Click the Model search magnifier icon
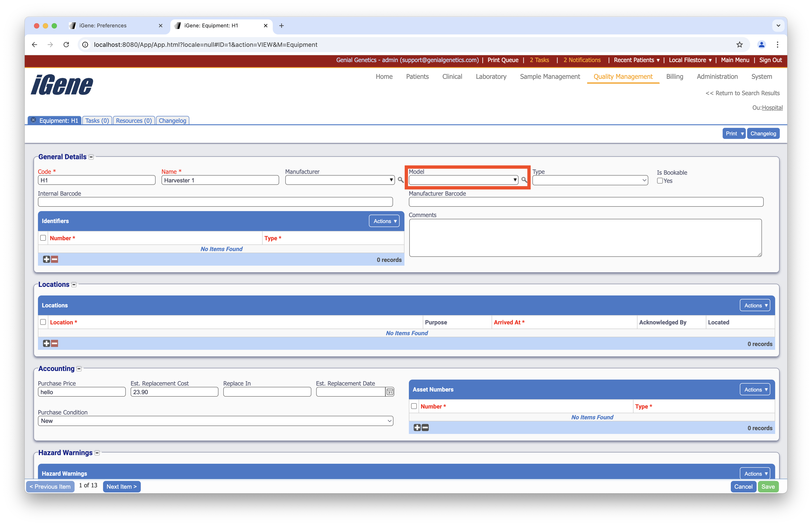The width and height of the screenshot is (812, 526). pos(524,180)
